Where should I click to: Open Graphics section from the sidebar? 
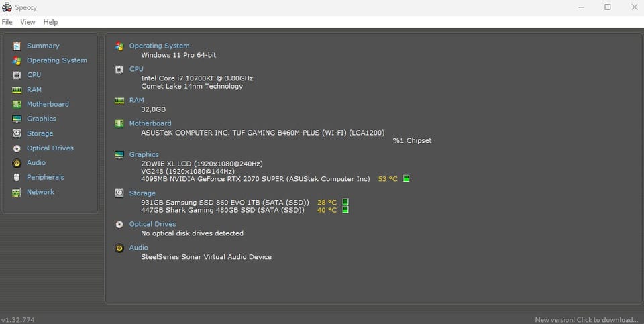(42, 119)
